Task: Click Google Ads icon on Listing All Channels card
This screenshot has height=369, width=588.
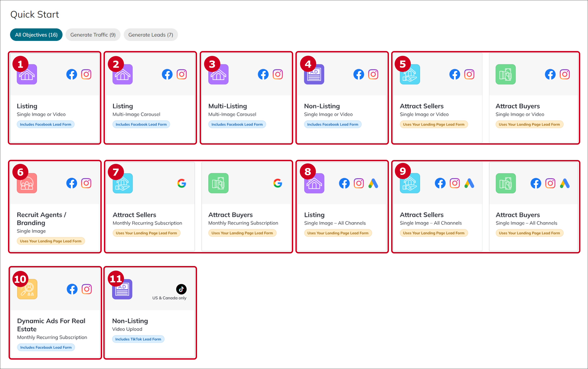Action: [373, 183]
